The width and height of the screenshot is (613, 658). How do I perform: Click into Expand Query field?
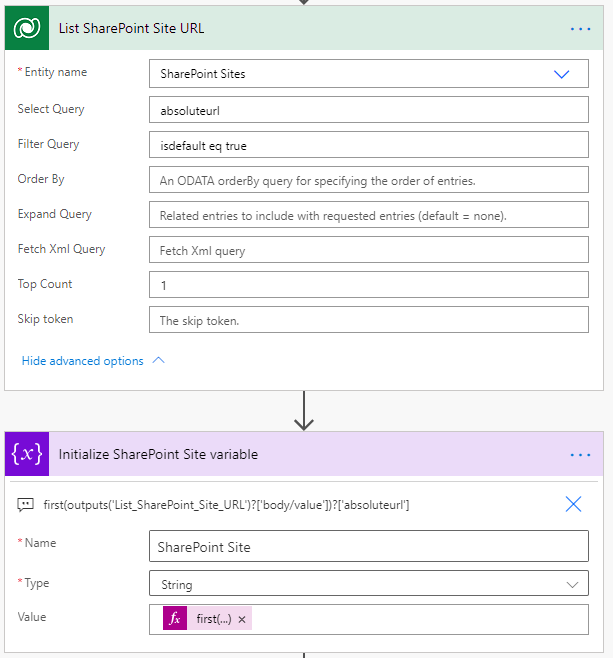coord(368,215)
